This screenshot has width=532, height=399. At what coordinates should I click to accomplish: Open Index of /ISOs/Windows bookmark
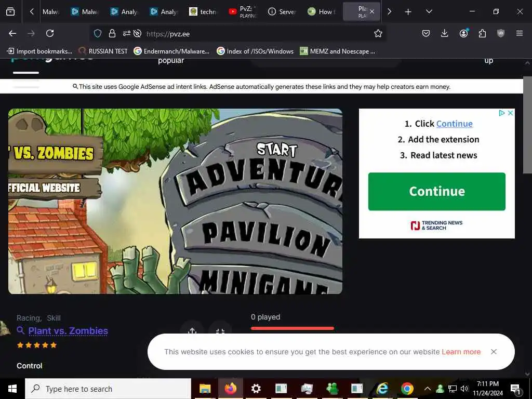click(255, 51)
